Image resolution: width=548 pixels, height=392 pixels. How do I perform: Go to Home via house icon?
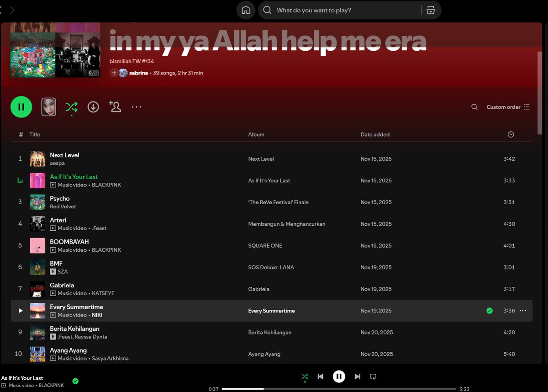tap(246, 10)
